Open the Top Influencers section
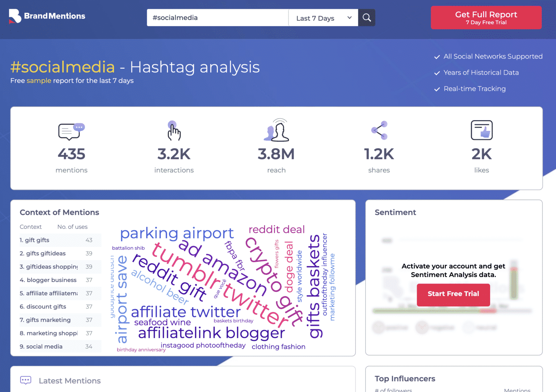The height and width of the screenshot is (392, 556). point(405,379)
